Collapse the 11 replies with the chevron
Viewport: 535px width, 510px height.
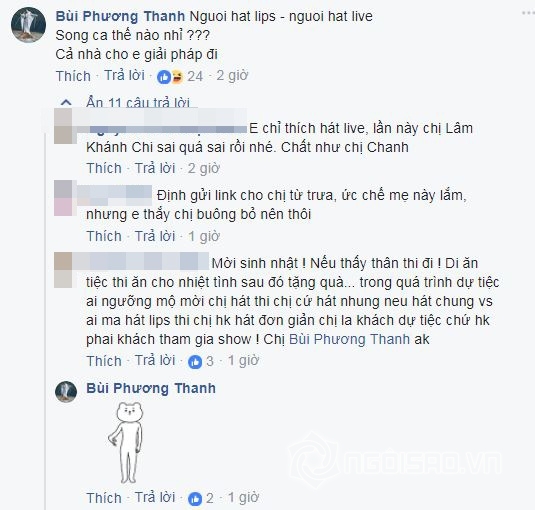point(66,102)
